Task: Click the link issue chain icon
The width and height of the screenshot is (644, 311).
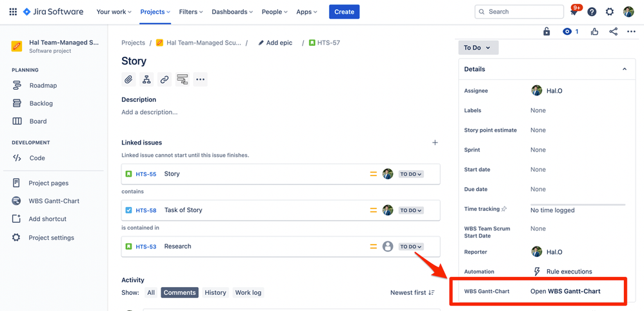Action: [165, 79]
